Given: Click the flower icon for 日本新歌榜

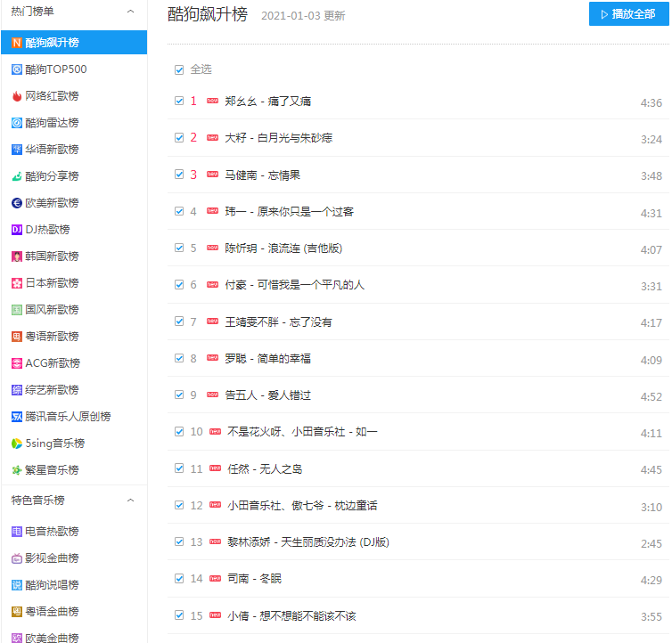Looking at the screenshot, I should (x=16, y=283).
